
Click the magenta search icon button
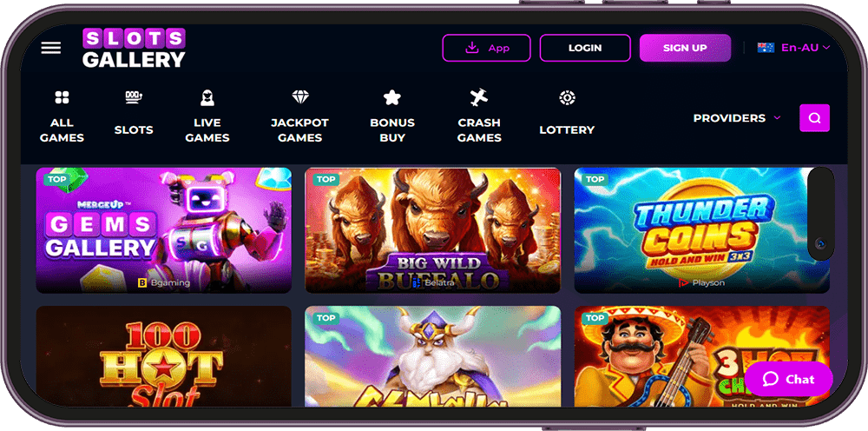pos(814,118)
